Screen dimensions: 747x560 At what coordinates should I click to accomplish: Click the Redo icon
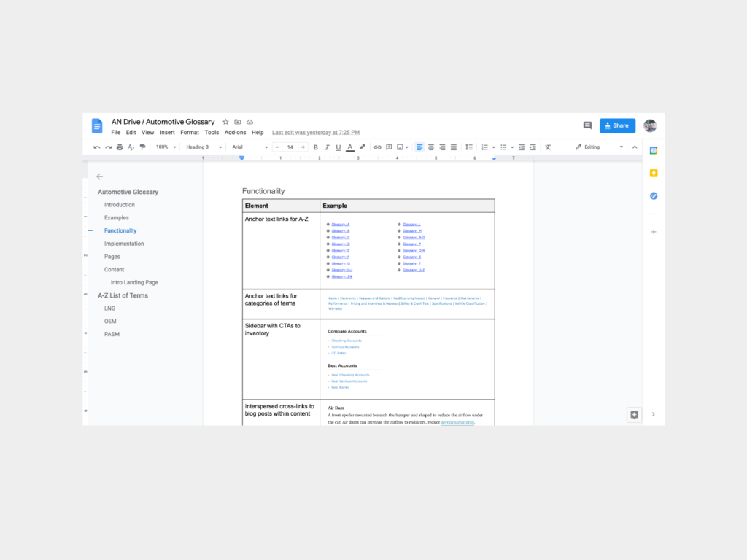tap(108, 147)
